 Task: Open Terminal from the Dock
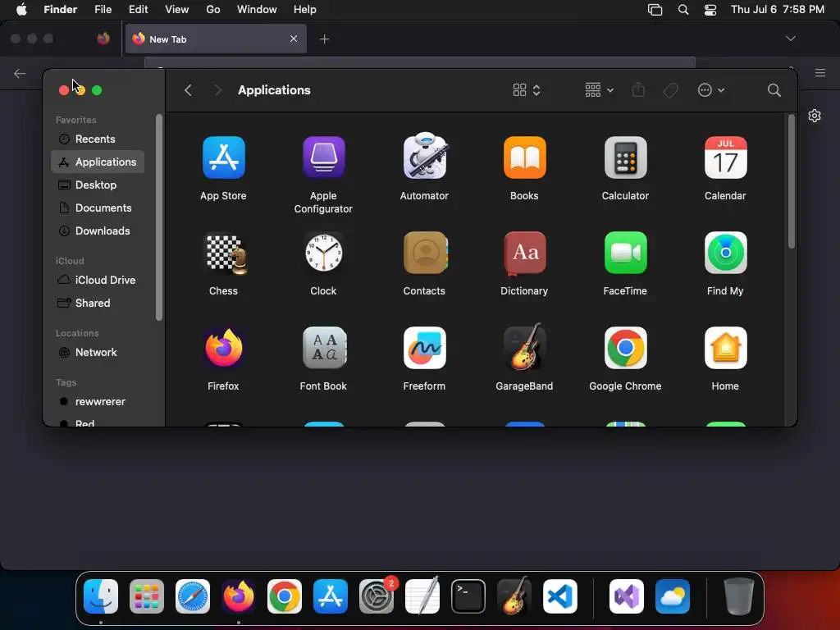(468, 596)
